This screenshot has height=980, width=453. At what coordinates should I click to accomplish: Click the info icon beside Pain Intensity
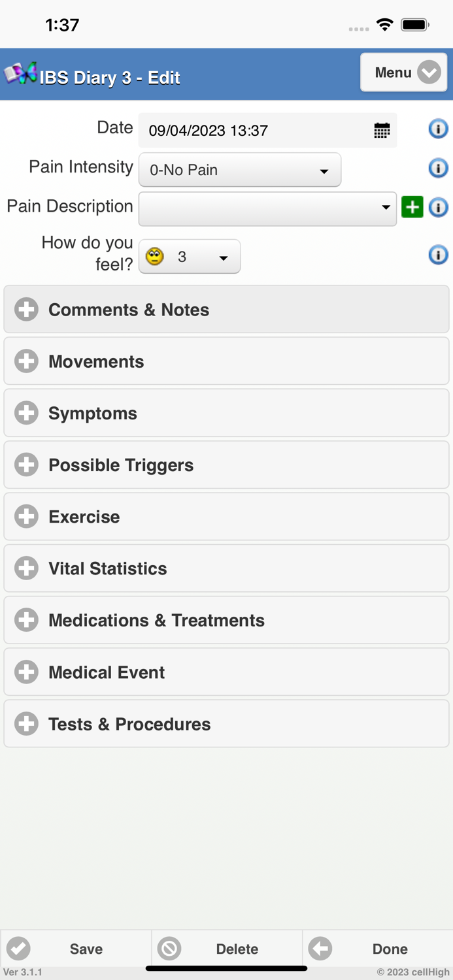438,168
